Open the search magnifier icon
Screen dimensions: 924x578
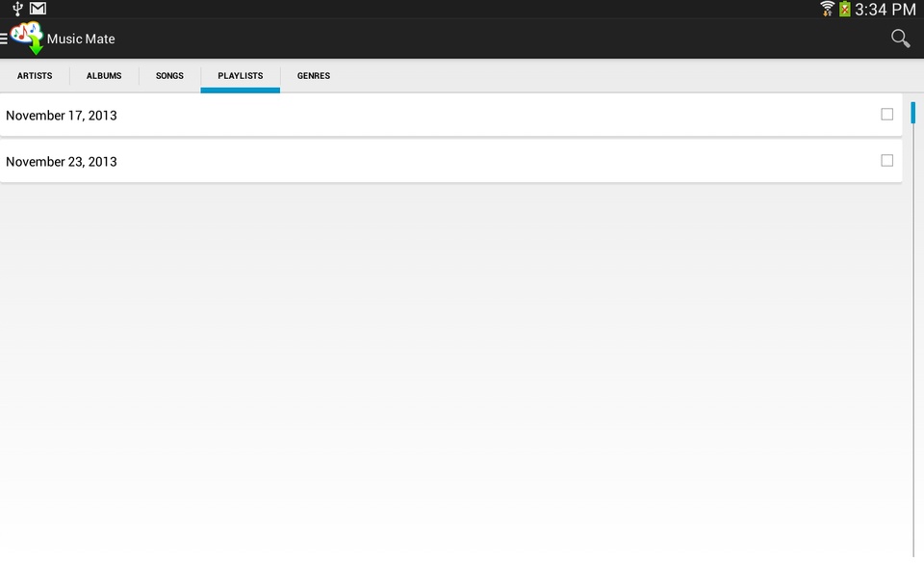[900, 39]
